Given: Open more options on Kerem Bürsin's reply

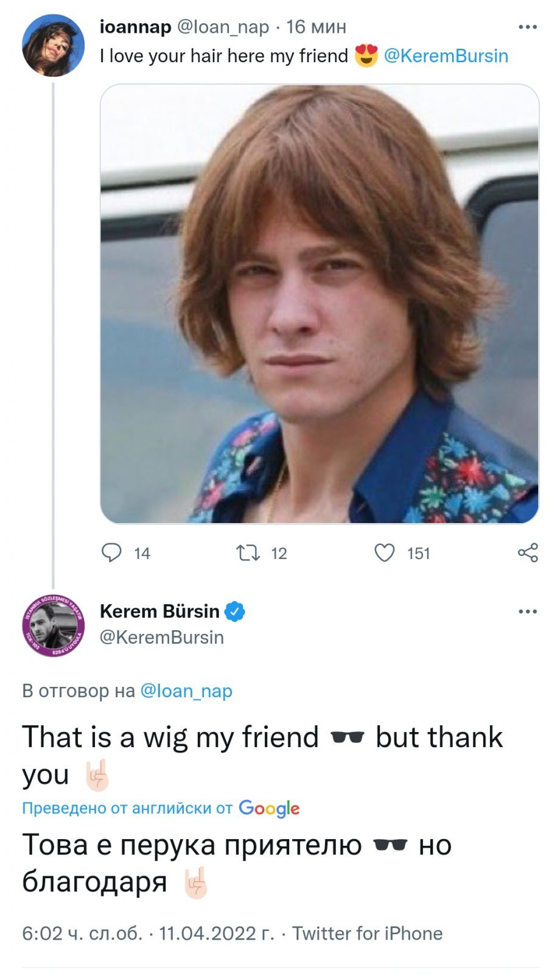Looking at the screenshot, I should 527,611.
